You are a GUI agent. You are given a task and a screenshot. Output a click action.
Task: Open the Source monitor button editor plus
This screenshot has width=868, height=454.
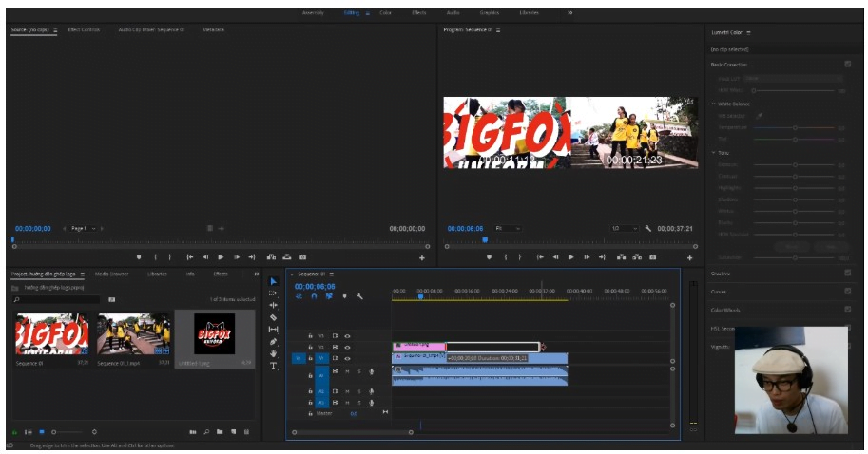point(422,257)
